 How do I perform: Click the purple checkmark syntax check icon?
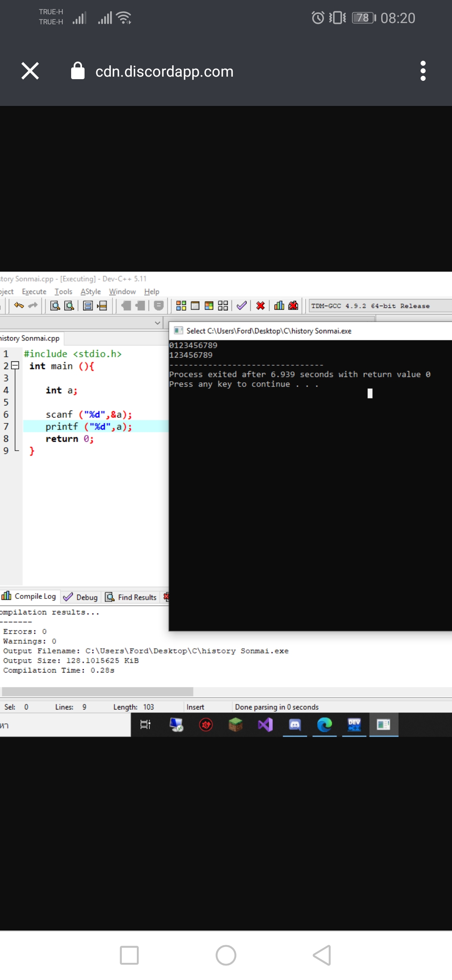pos(241,306)
